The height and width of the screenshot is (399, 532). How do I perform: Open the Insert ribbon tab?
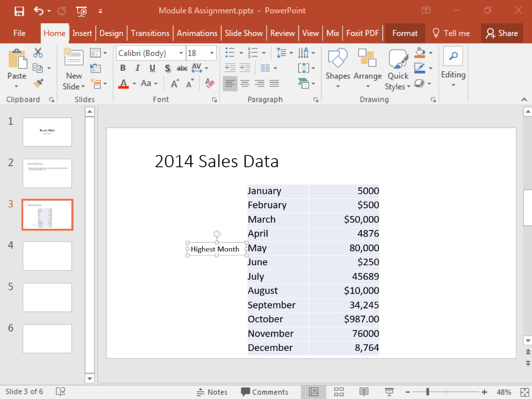point(82,33)
